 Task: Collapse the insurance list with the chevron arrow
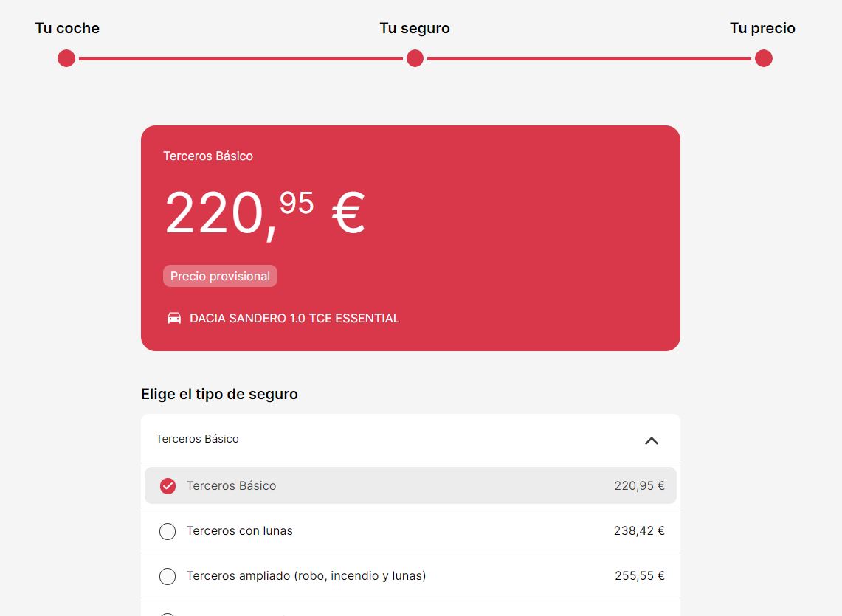point(651,440)
